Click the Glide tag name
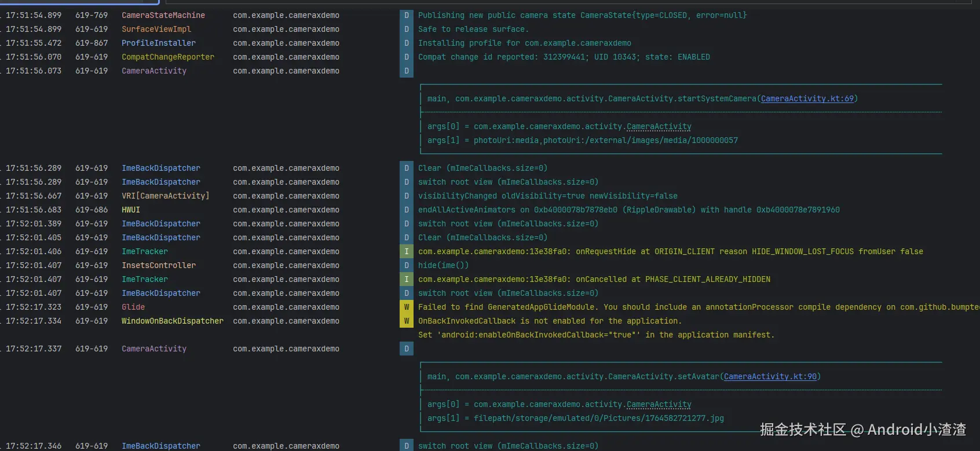This screenshot has width=980, height=451. (x=133, y=307)
